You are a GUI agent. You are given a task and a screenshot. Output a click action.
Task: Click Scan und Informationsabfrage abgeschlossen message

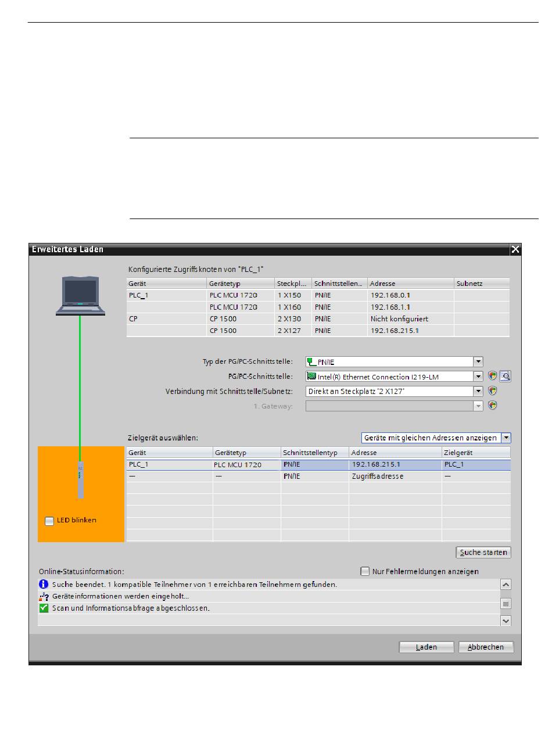coord(131,608)
